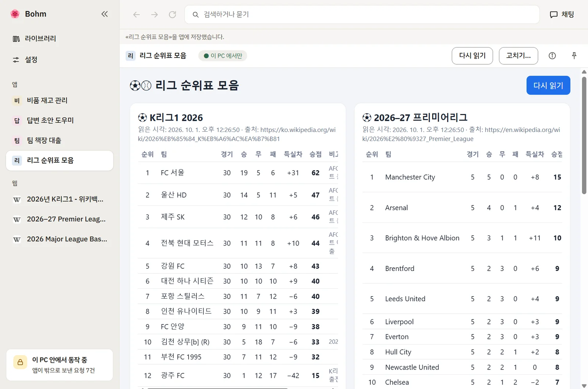
Task: Click the 고치기... button
Action: 518,56
